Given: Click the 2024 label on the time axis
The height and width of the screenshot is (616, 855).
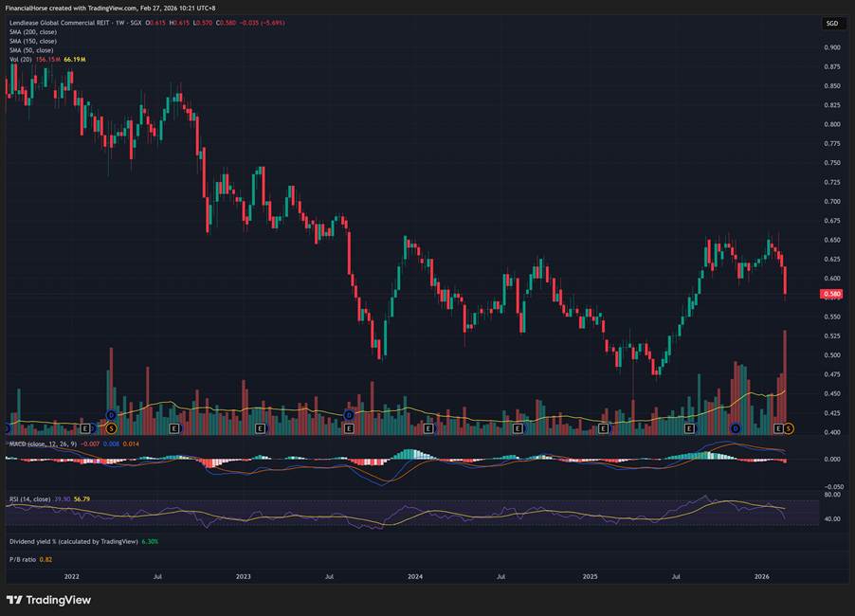Looking at the screenshot, I should click(x=415, y=575).
